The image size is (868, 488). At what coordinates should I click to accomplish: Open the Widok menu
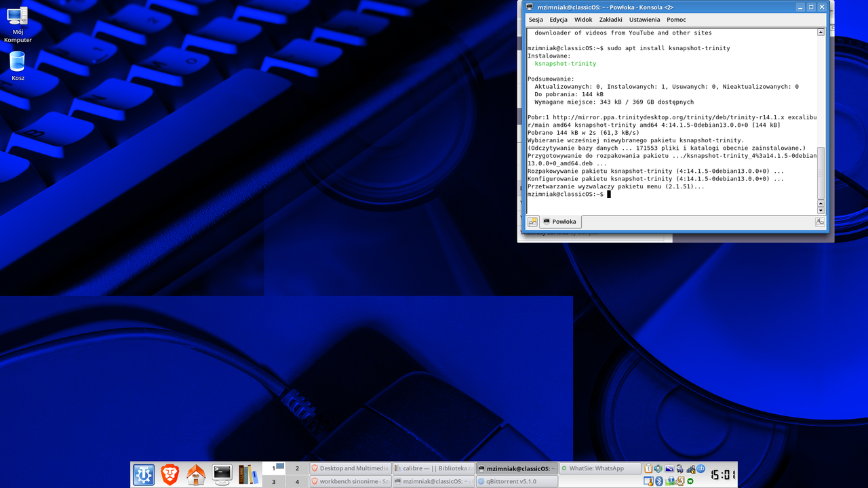(x=583, y=20)
